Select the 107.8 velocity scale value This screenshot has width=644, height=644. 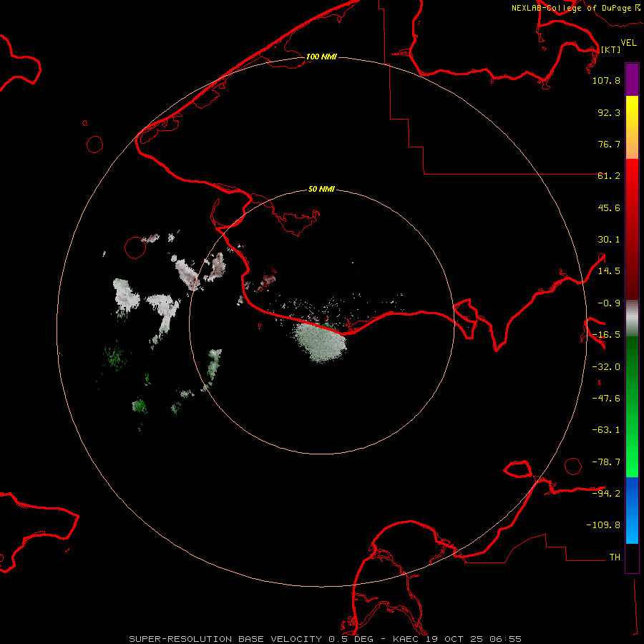pyautogui.click(x=606, y=80)
